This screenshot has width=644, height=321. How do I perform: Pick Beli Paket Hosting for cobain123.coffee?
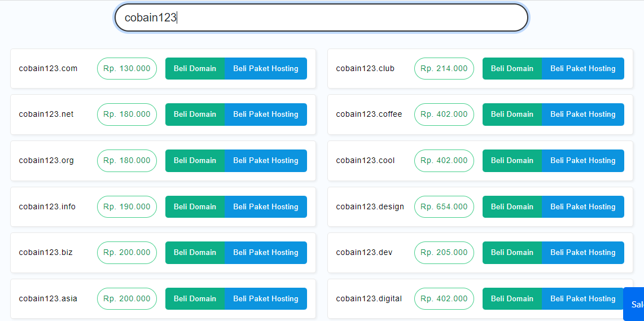[x=583, y=115]
